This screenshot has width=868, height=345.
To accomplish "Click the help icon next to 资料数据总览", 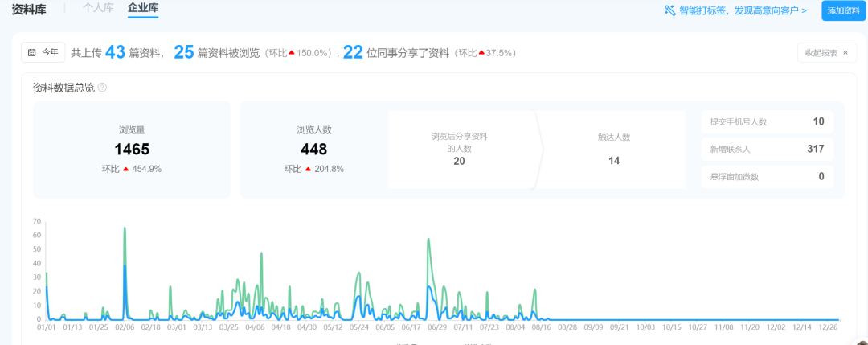I will pos(102,88).
